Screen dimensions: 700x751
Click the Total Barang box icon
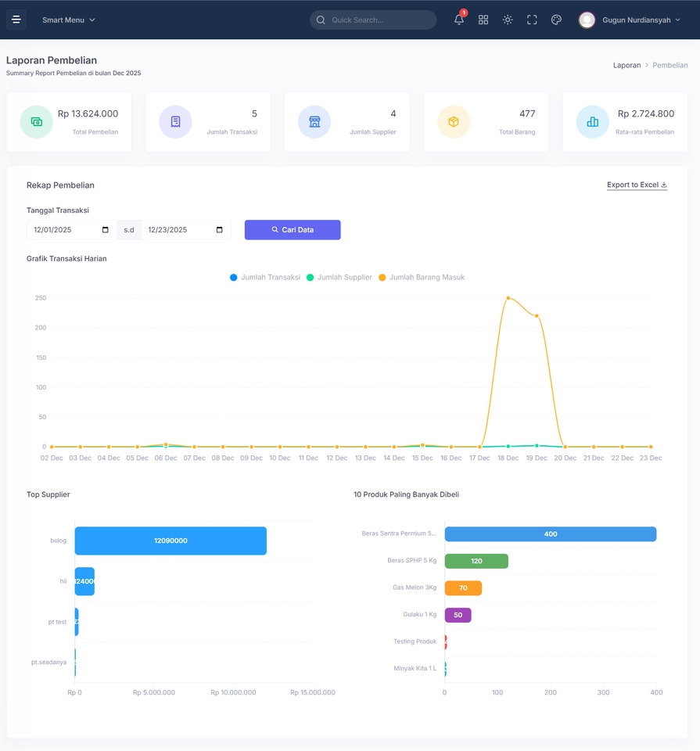pyautogui.click(x=454, y=122)
